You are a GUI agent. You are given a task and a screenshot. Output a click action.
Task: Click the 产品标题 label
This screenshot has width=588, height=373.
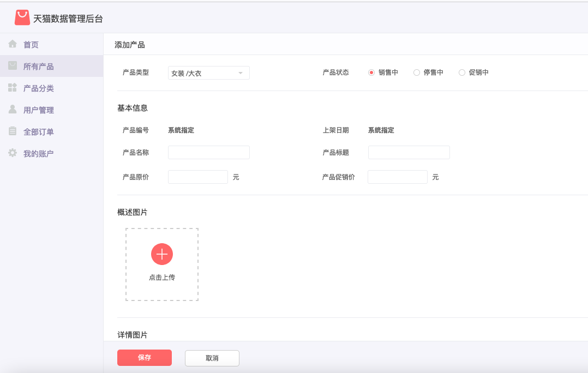coord(335,153)
